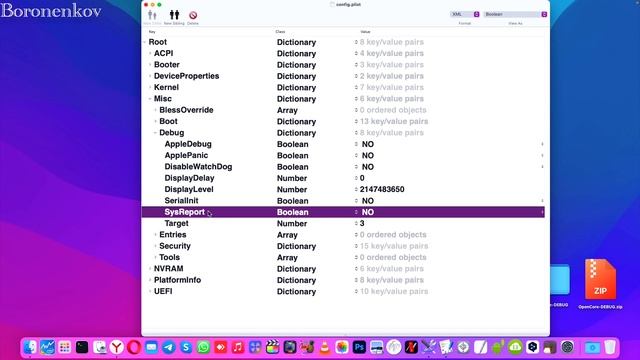Select the Tools array row
Image resolution: width=640 pixels, height=360 pixels.
(x=343, y=258)
